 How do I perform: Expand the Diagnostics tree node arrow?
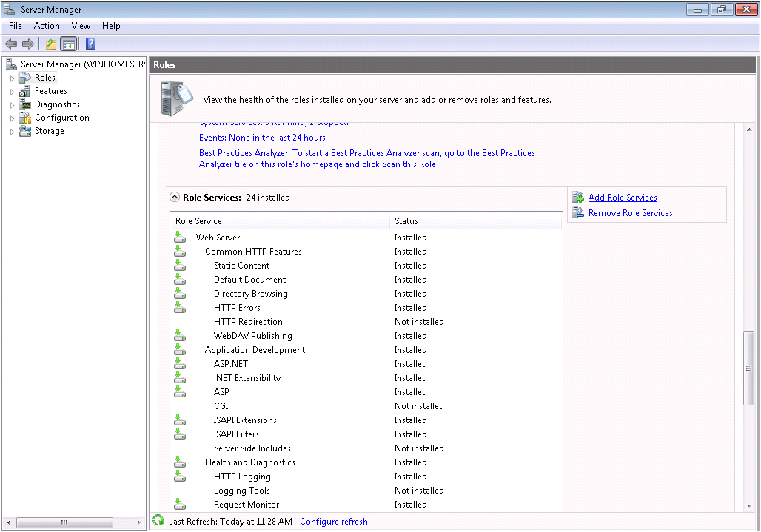pyautogui.click(x=12, y=105)
